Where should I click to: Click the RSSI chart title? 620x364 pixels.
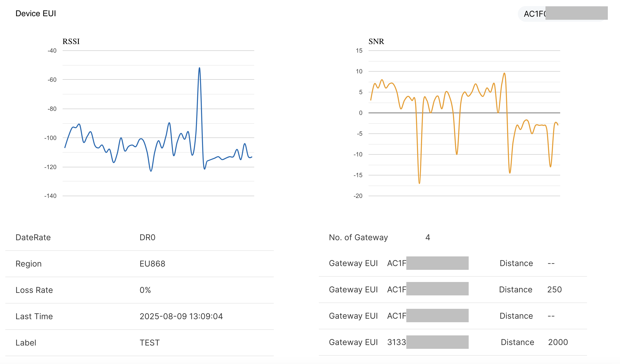pyautogui.click(x=71, y=42)
